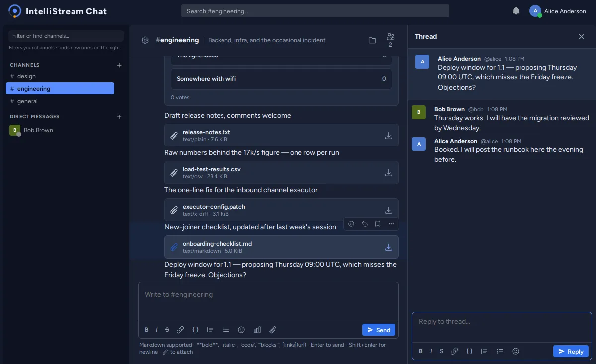Open direct message with Bob Brown
This screenshot has height=364, width=596.
[x=60, y=130]
